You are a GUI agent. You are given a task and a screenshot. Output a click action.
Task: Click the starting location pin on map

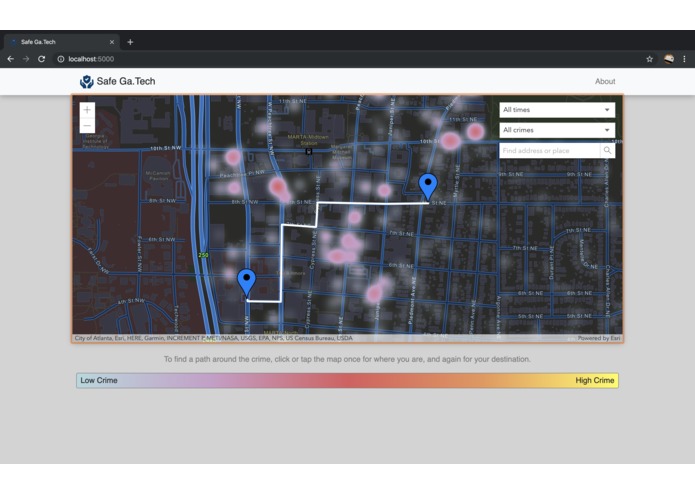tap(246, 282)
